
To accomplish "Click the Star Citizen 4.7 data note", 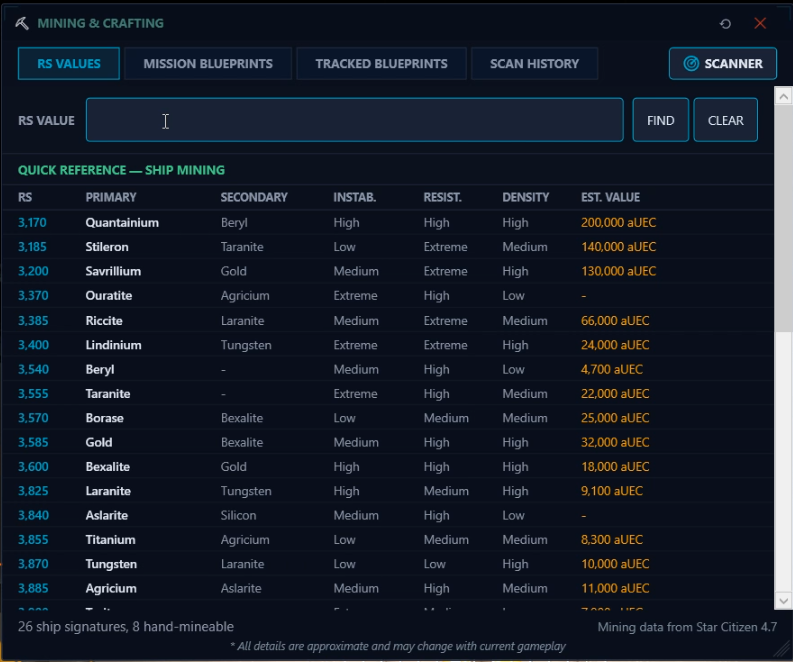I will tap(687, 627).
